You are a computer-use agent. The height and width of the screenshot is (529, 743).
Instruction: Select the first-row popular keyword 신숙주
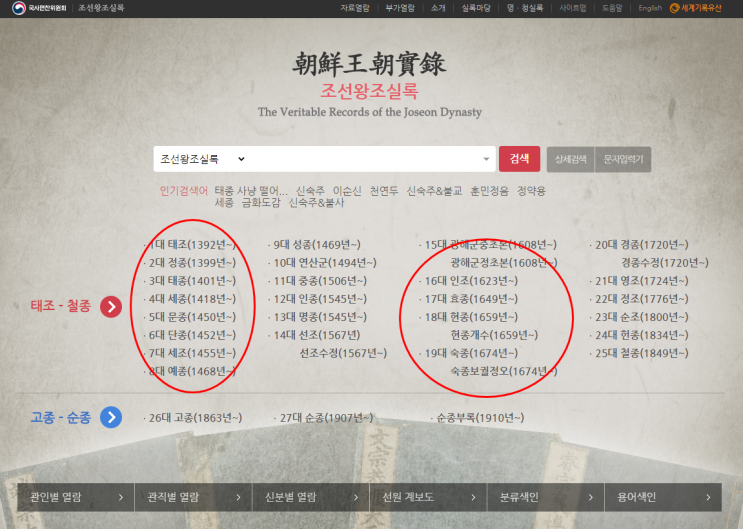coord(310,191)
